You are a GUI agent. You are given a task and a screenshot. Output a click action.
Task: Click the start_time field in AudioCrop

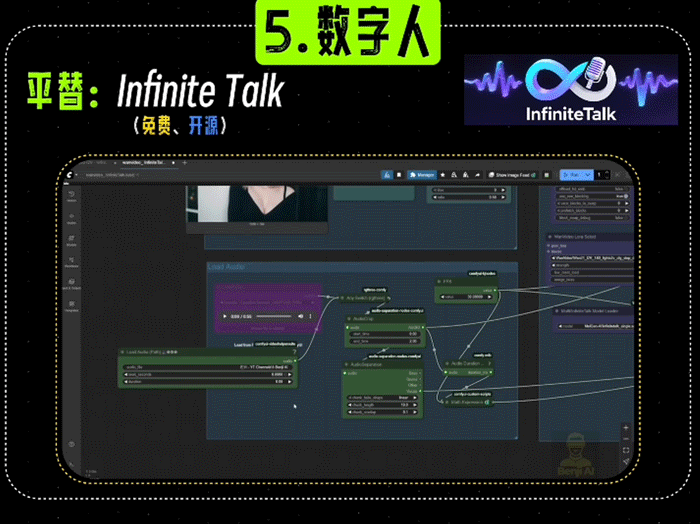[384, 334]
